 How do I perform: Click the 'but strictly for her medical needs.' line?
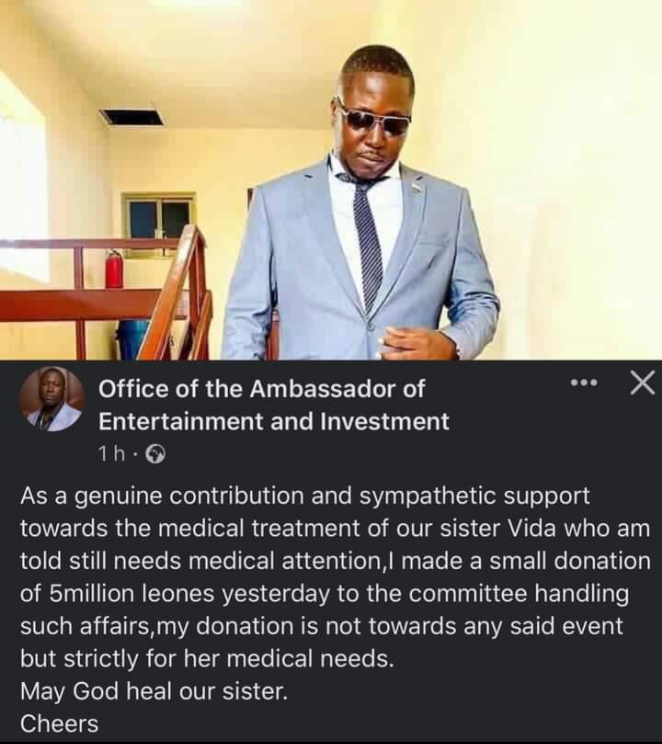pos(207,659)
